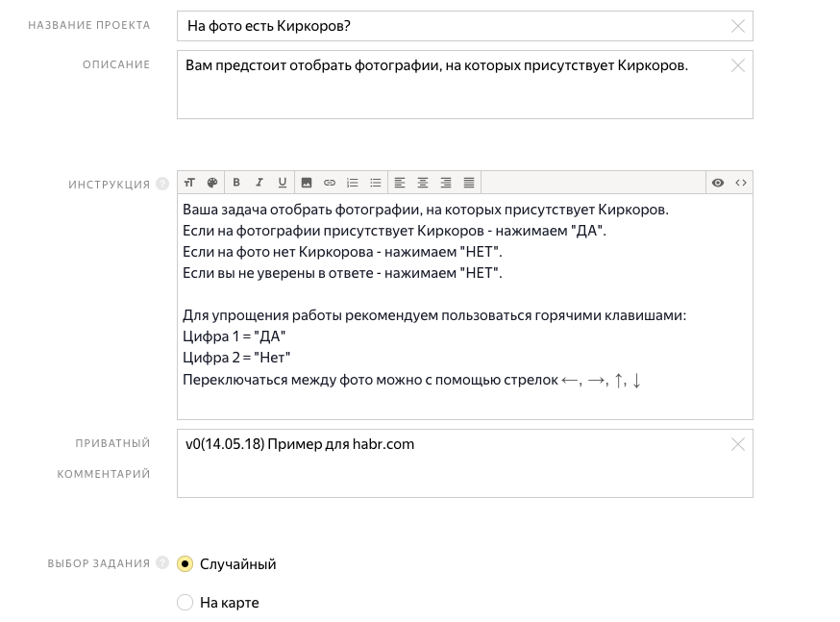
Task: Open the text color palette
Action: tap(212, 183)
